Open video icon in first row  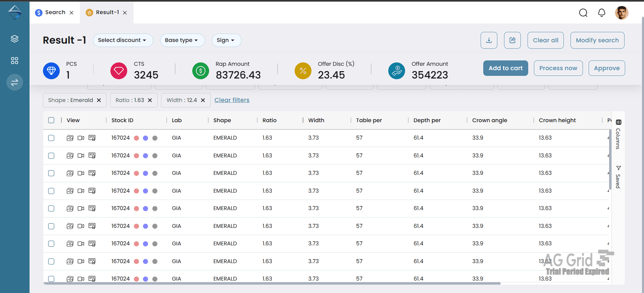pyautogui.click(x=81, y=138)
